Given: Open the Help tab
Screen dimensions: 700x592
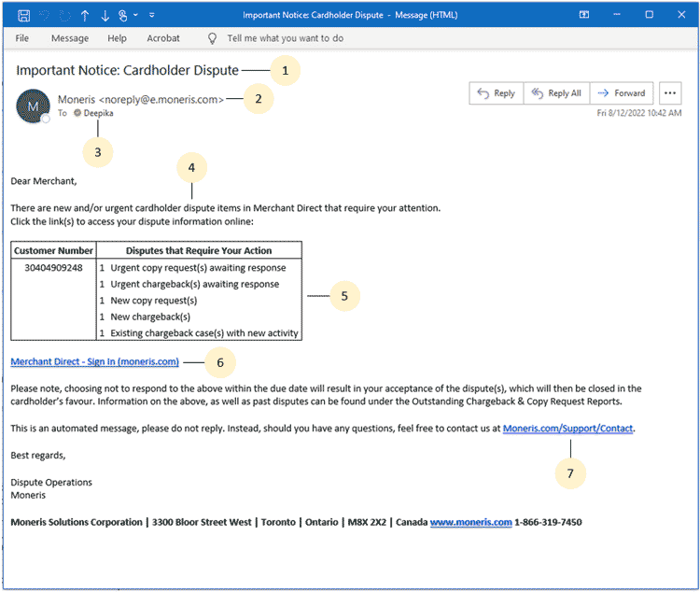Looking at the screenshot, I should point(117,38).
